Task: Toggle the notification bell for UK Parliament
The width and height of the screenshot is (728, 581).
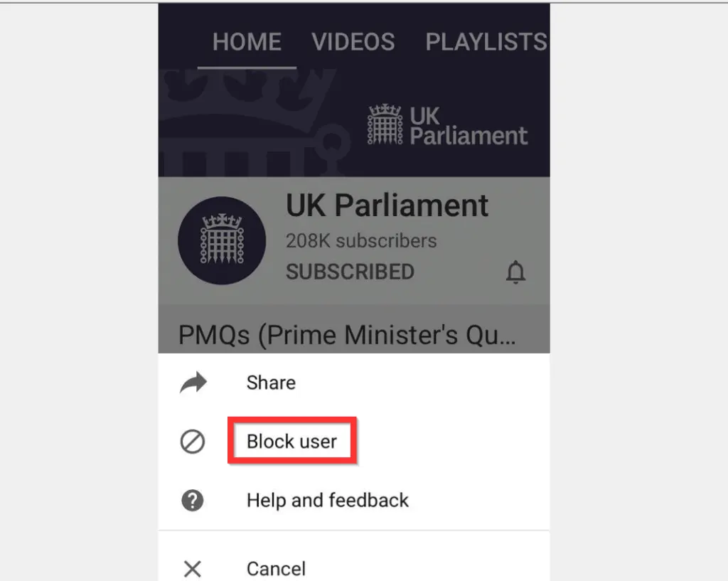Action: 515,272
